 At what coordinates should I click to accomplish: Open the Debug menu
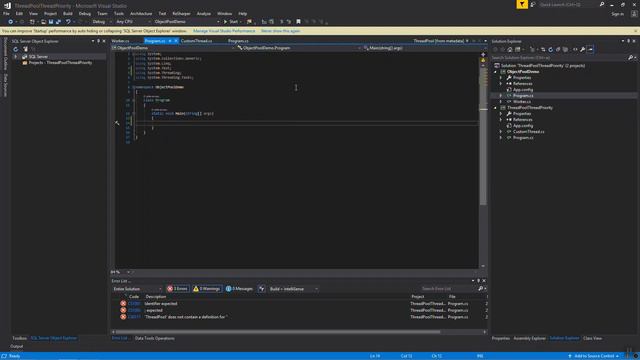[x=84, y=13]
